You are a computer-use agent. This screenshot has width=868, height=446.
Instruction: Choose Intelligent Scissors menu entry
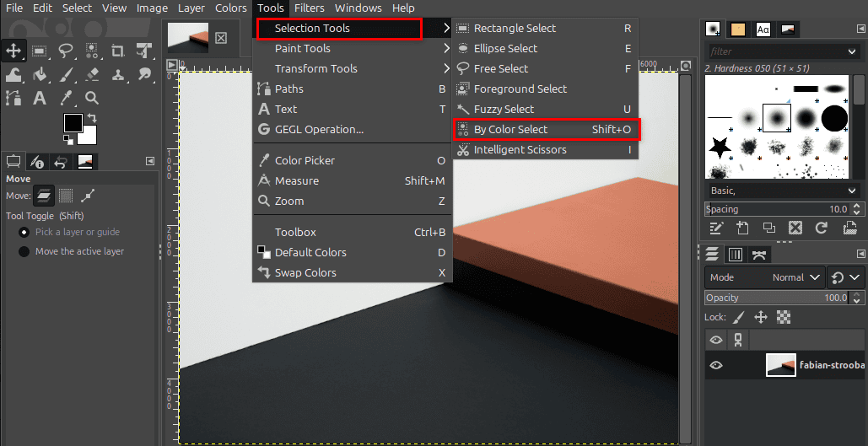click(x=546, y=150)
